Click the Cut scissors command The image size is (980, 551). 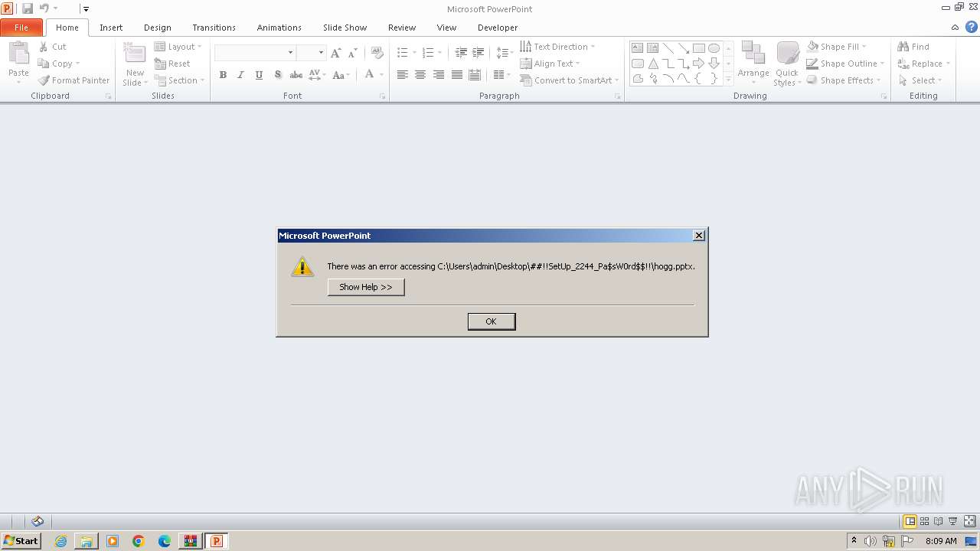[53, 47]
